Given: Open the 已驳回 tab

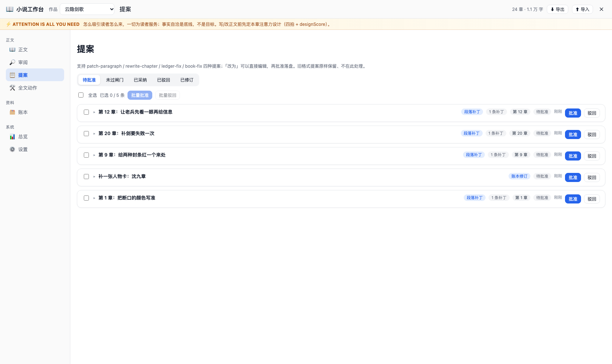Looking at the screenshot, I should (164, 80).
